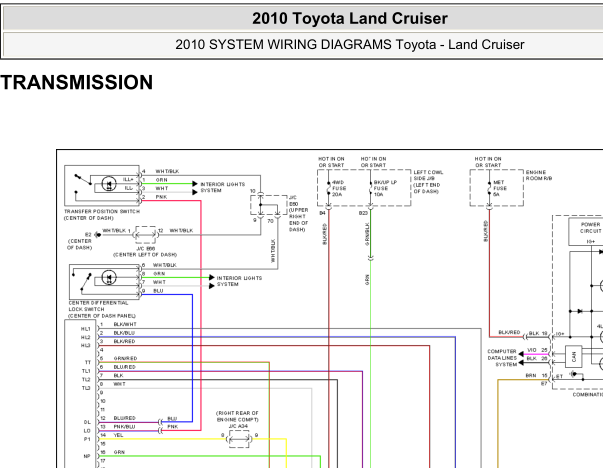Screen dimensions: 603x468
Task: Click the PNK/BLU wire label at pin 13
Action: point(124,426)
